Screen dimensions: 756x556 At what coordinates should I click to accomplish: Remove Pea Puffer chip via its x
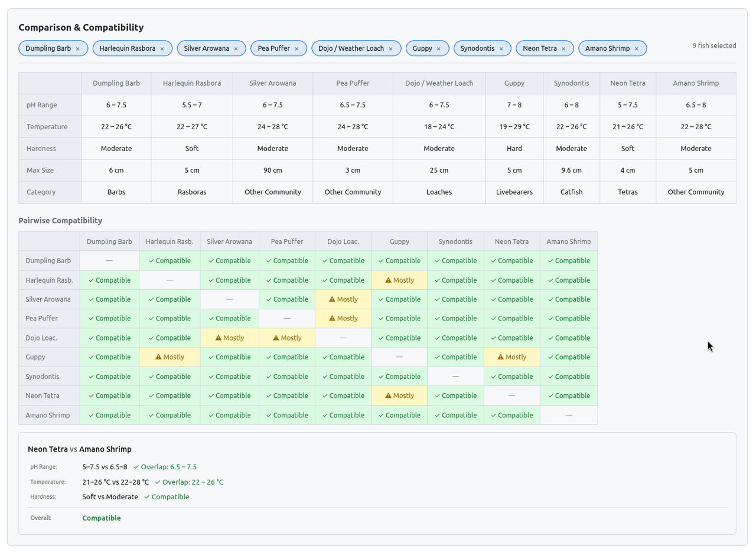click(x=297, y=48)
